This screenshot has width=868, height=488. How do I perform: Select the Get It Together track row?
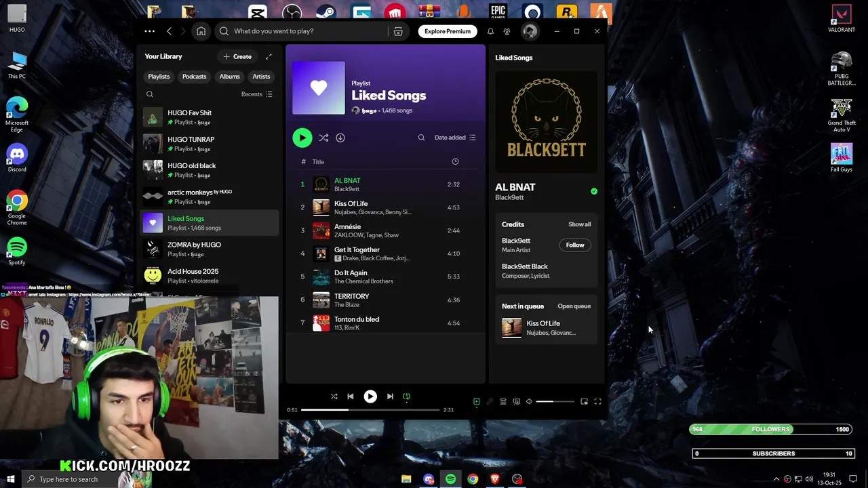[x=385, y=253]
